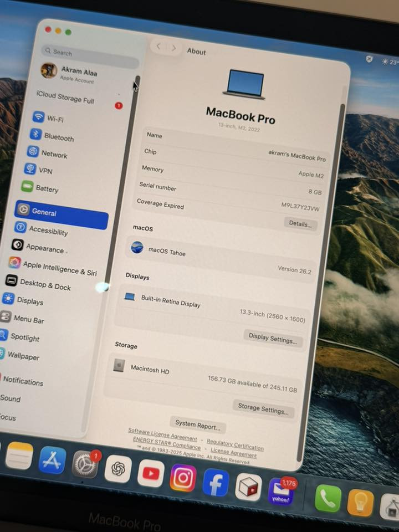Open Bluetooth settings in sidebar

pos(52,135)
